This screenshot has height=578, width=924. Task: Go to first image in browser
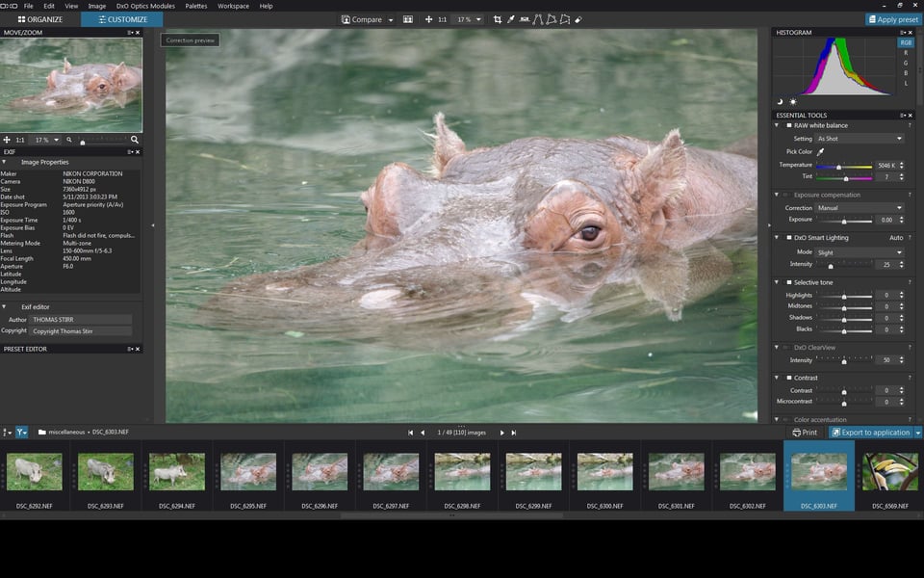(410, 433)
